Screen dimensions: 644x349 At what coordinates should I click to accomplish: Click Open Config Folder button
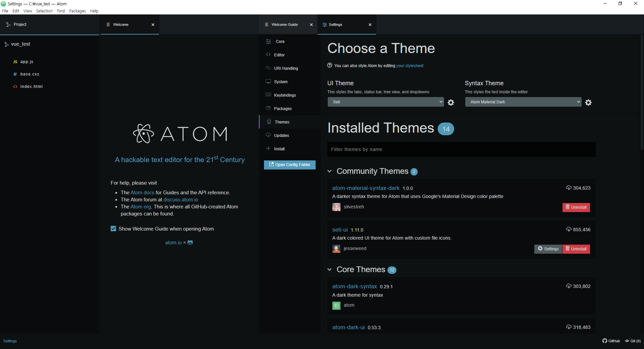(290, 165)
